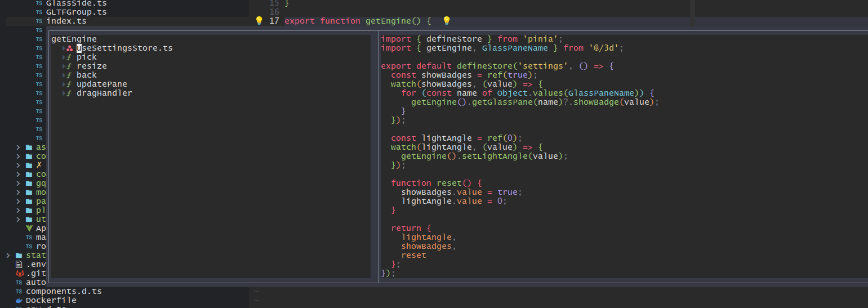Click 'export function getEngine()' on line 17
This screenshot has width=868, height=308.
coord(353,21)
